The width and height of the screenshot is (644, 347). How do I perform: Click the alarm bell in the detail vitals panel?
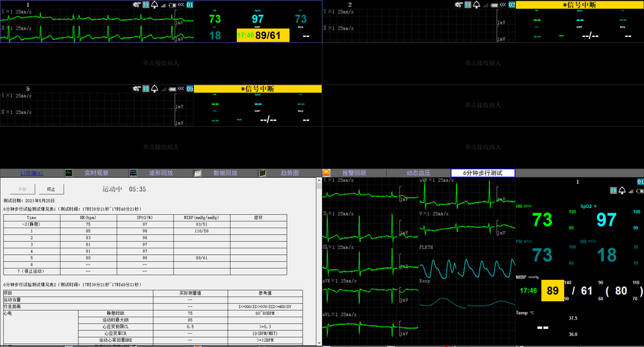click(622, 191)
